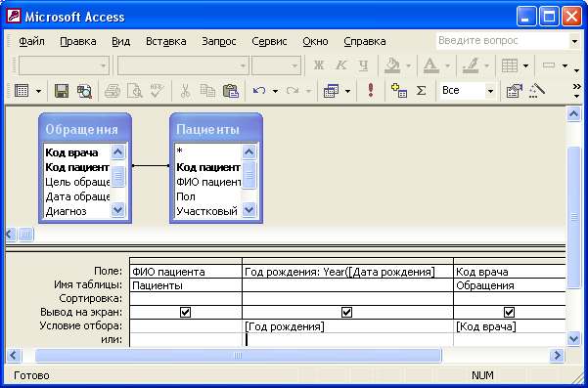Open the Вид menu
The image size is (588, 388).
tap(120, 41)
